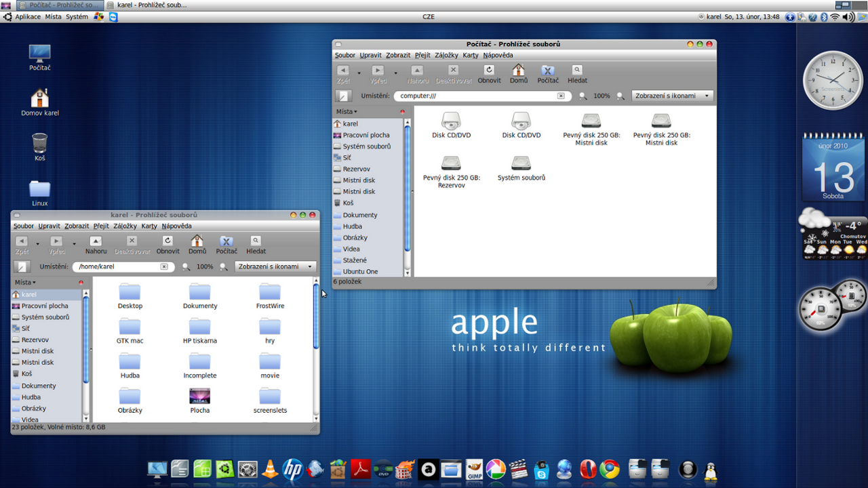The width and height of the screenshot is (868, 488).
Task: Toggle text location entry in karel window
Action: pyautogui.click(x=22, y=267)
